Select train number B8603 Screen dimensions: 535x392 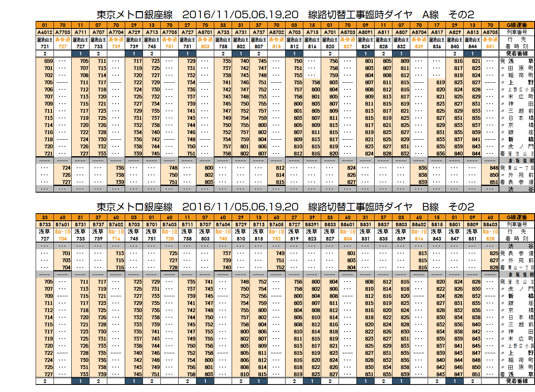[490, 225]
